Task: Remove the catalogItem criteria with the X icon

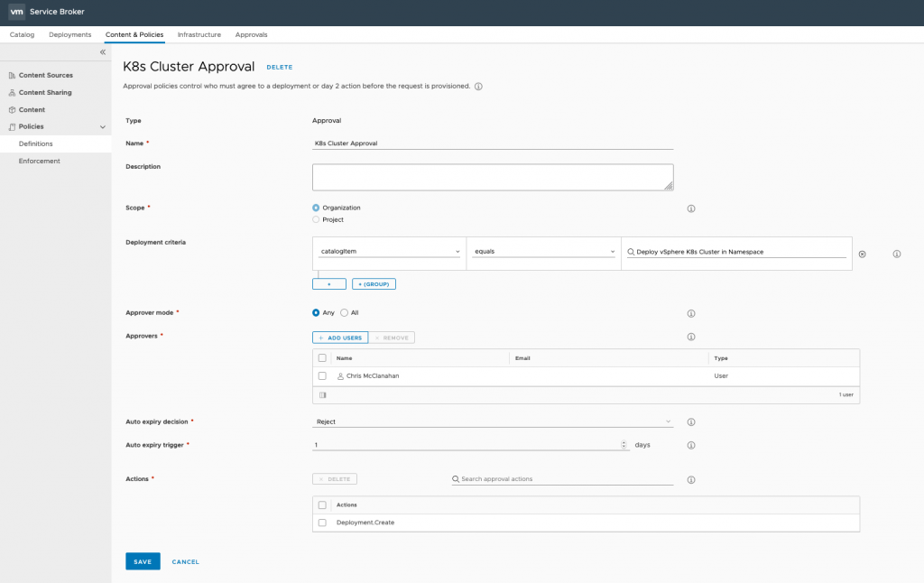Action: (x=862, y=254)
